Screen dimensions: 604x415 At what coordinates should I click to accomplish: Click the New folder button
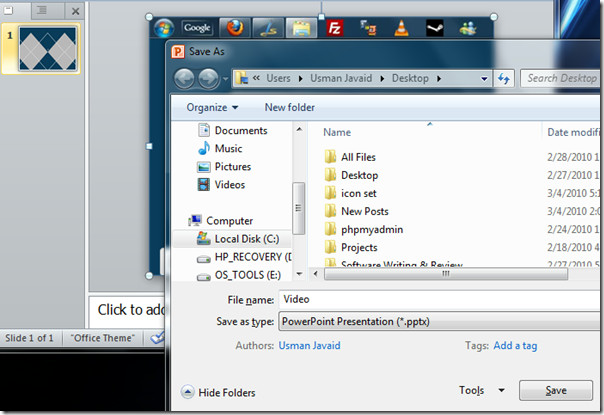[290, 108]
